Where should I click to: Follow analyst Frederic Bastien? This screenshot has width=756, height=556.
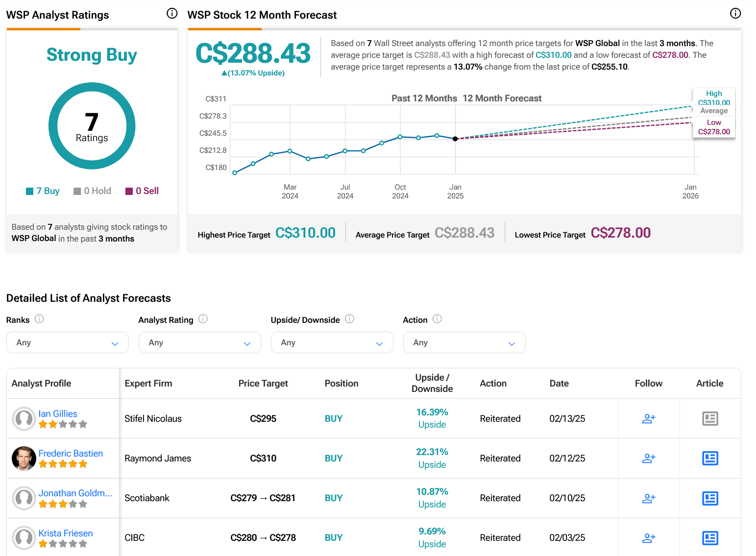tap(648, 458)
